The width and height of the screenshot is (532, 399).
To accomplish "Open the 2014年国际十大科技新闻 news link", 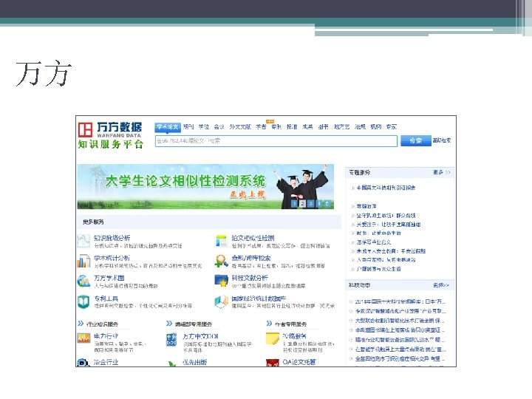I will [400, 301].
